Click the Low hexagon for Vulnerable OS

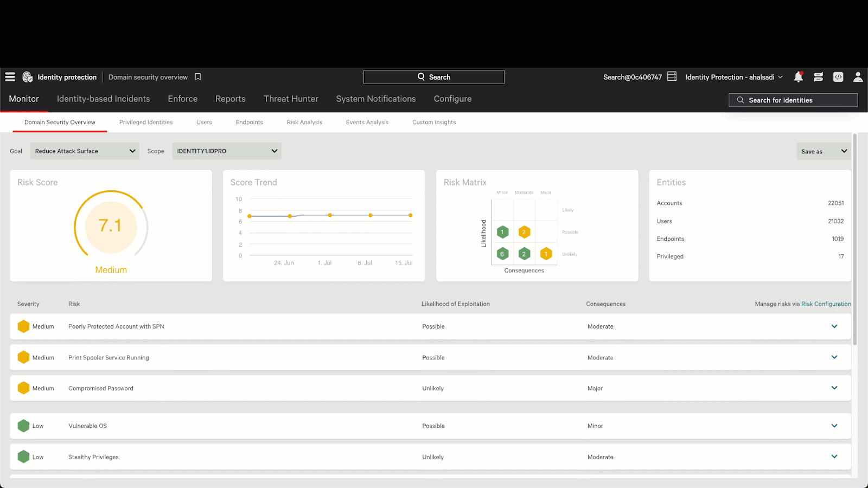[x=23, y=426]
